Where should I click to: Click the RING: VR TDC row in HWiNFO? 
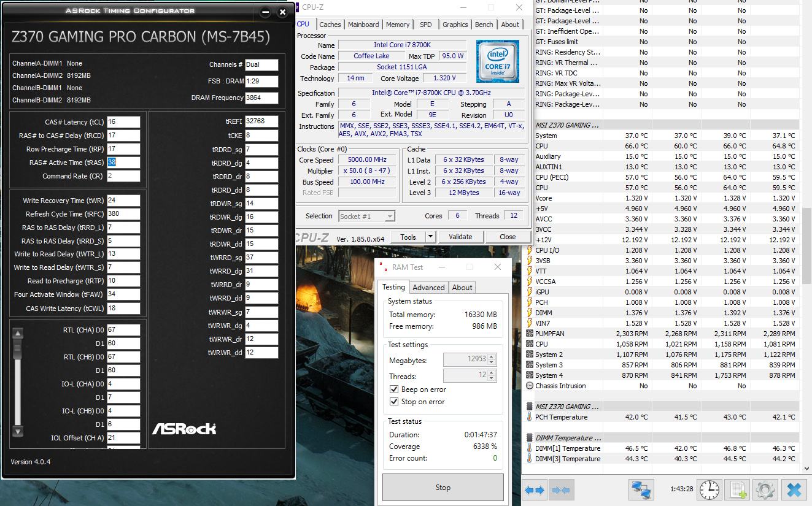pyautogui.click(x=663, y=73)
